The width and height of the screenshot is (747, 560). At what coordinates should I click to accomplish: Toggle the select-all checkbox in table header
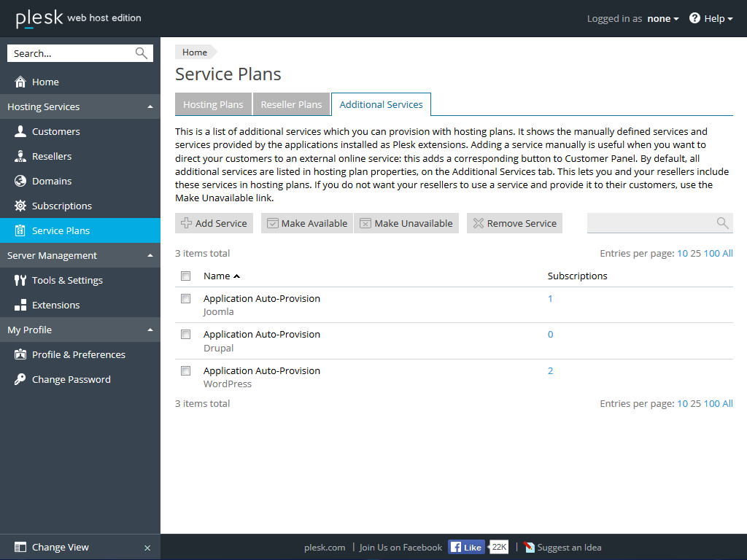pyautogui.click(x=186, y=276)
